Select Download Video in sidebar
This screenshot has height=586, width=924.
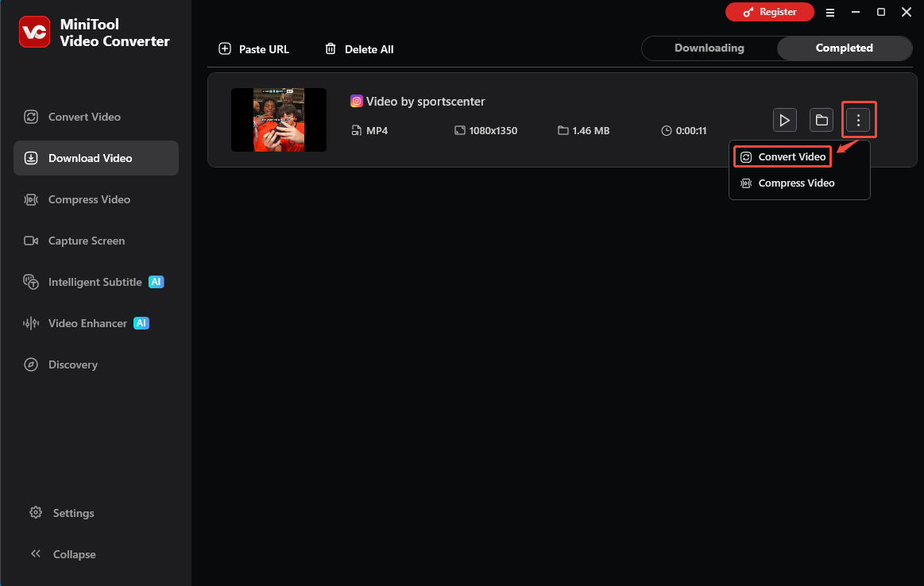96,158
